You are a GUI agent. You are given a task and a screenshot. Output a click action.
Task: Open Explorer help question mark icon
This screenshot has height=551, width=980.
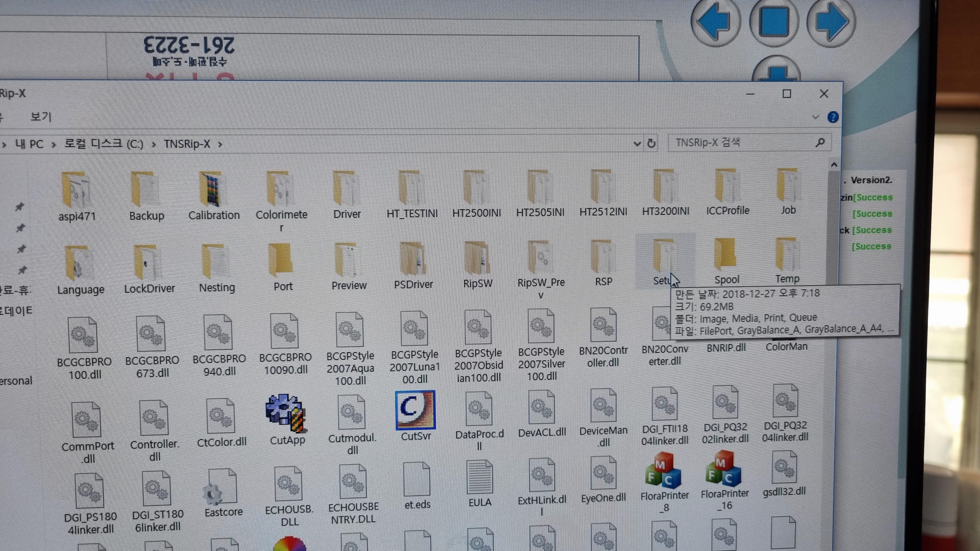833,117
